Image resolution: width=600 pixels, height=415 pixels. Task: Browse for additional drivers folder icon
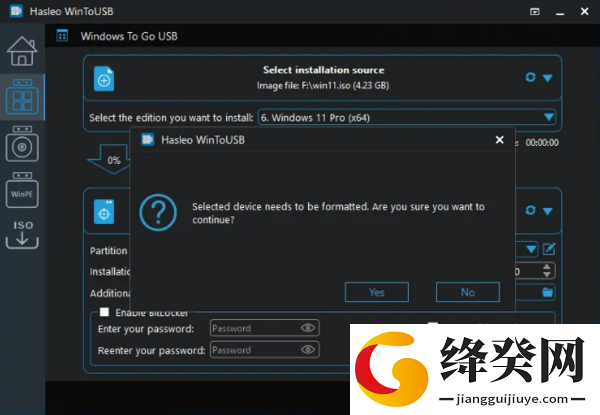point(548,292)
